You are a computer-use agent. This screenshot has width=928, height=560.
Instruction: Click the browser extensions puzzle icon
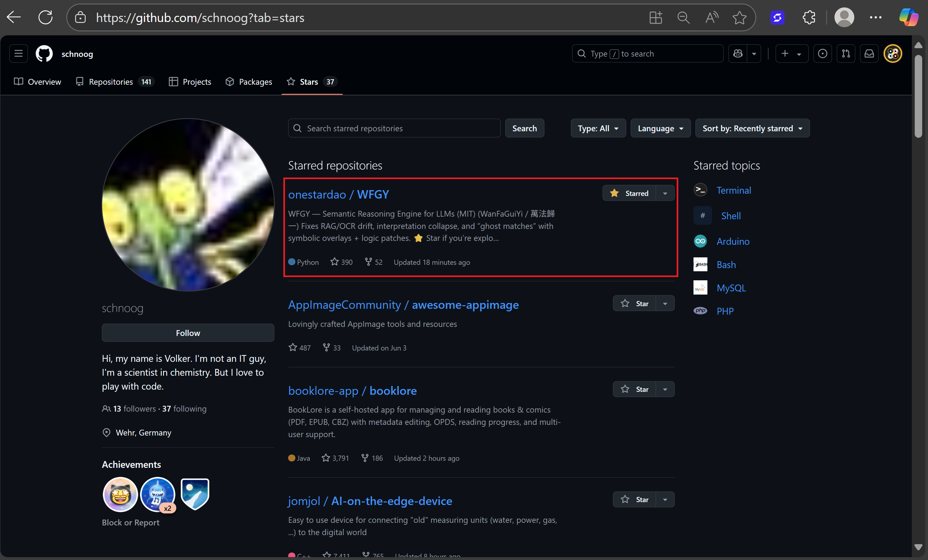point(809,18)
